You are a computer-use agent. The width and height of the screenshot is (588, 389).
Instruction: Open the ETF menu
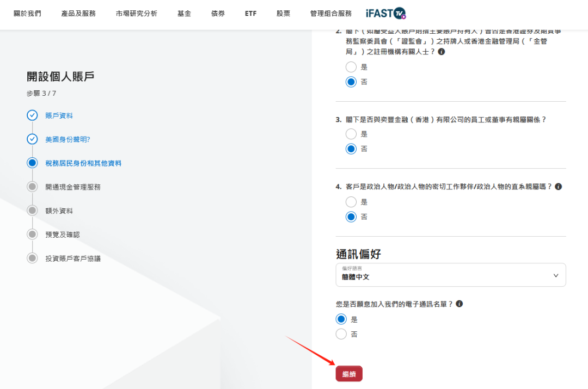(250, 14)
